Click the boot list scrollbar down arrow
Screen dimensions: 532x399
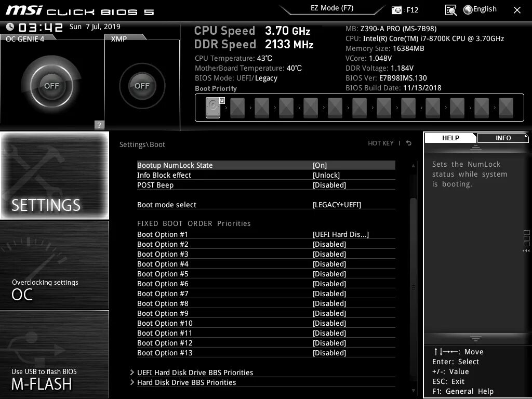[x=413, y=391]
